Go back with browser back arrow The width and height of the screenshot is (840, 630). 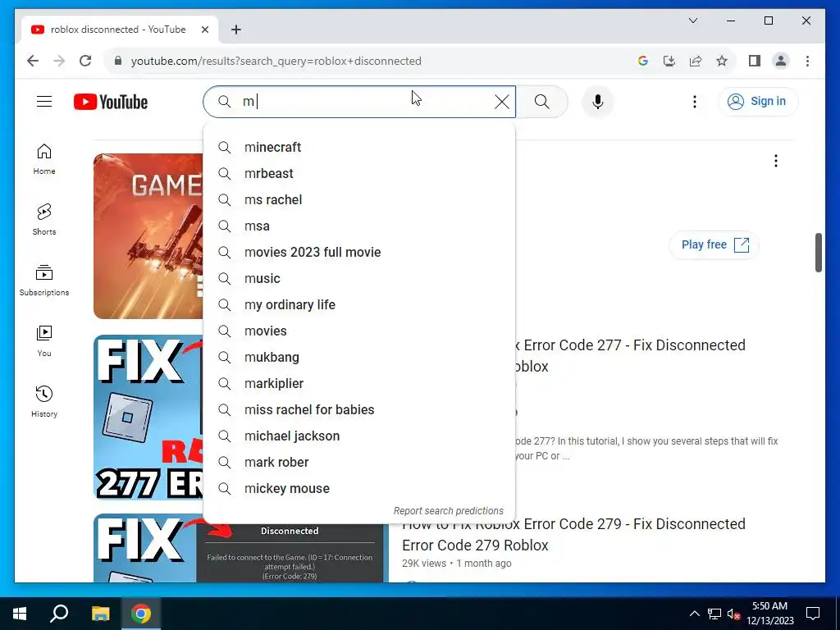click(x=33, y=61)
